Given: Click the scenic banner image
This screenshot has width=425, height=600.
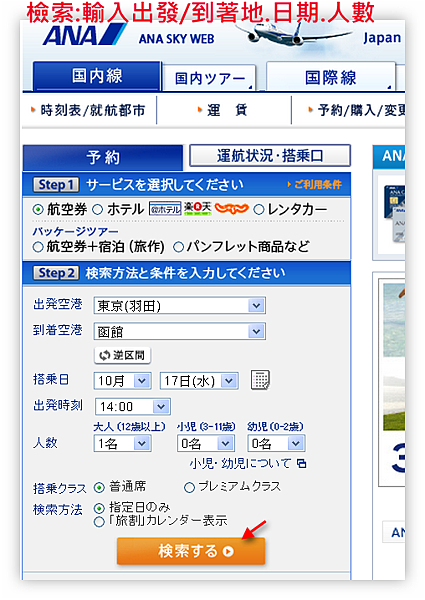Looking at the screenshot, I should click(394, 357).
